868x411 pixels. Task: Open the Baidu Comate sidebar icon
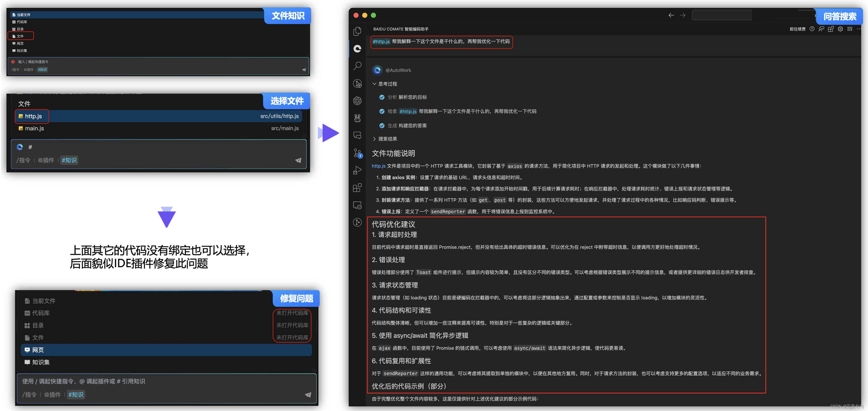coord(357,49)
